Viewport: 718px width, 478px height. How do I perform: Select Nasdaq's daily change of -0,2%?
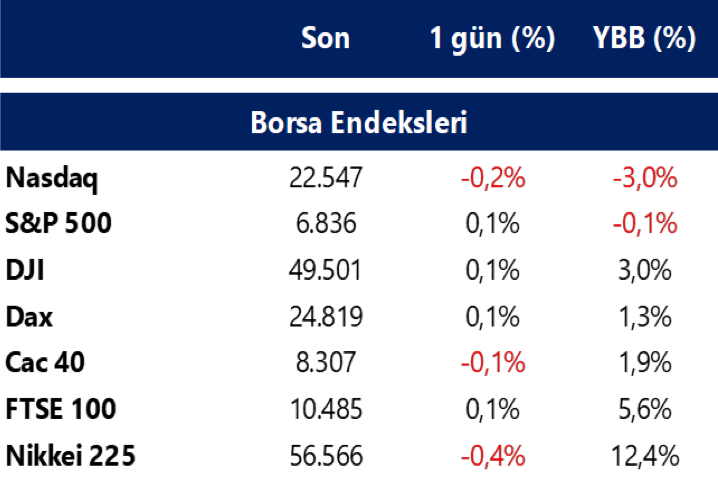(493, 179)
